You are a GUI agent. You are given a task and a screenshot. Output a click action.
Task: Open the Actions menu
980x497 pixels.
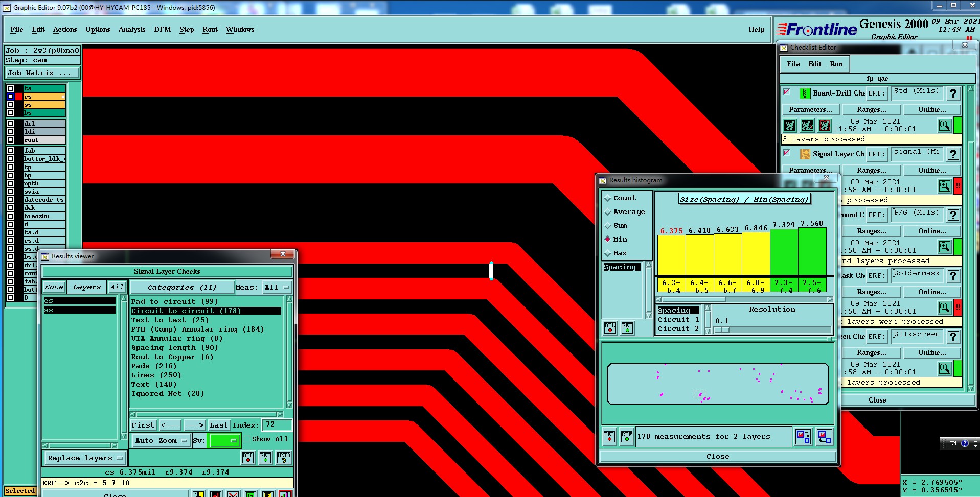65,30
